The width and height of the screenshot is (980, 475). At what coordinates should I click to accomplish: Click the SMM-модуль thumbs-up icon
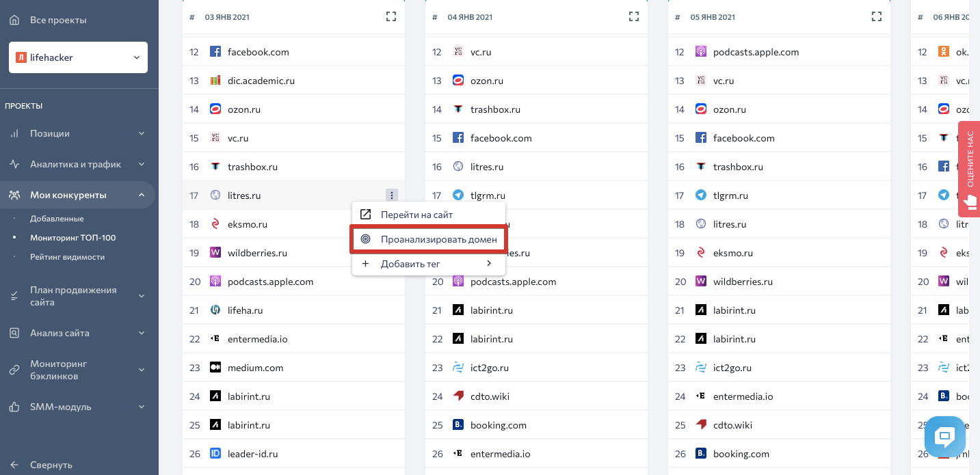(x=14, y=407)
